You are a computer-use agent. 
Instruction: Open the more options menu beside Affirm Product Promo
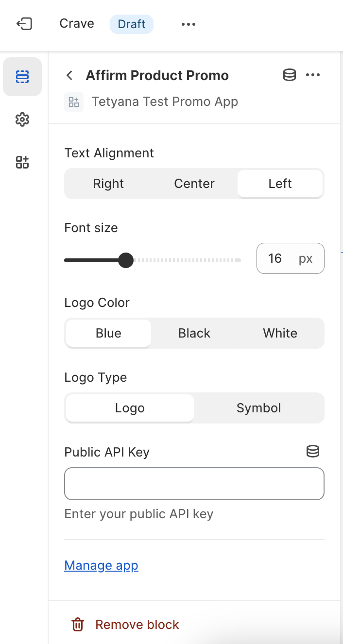(x=313, y=75)
